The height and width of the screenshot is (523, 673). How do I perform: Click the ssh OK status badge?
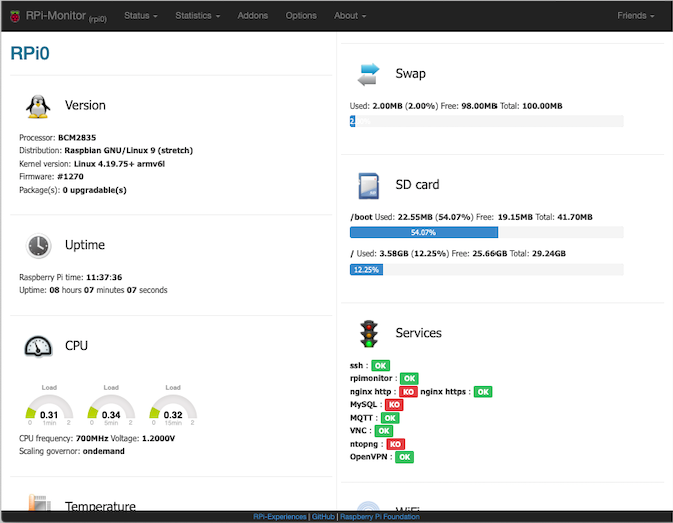click(380, 366)
